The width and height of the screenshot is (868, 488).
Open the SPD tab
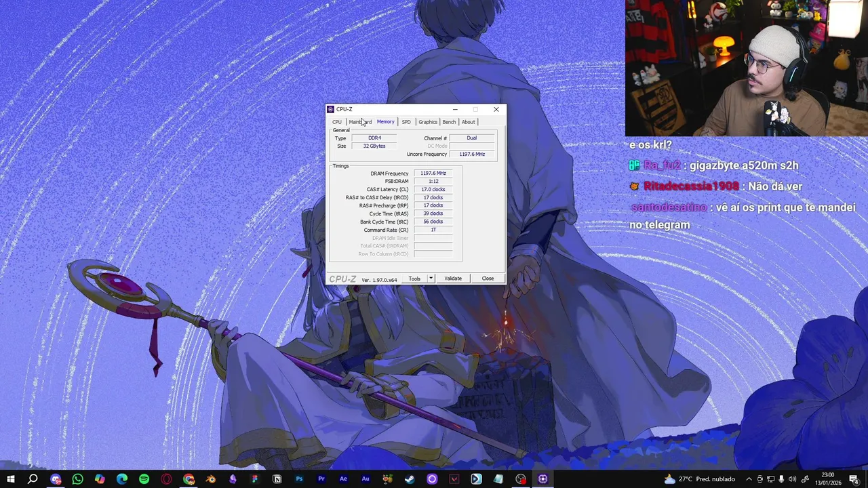(406, 122)
